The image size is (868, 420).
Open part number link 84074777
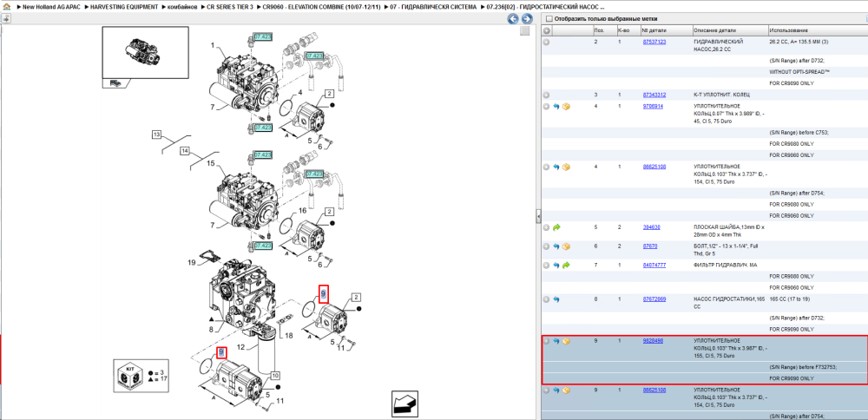click(x=654, y=266)
